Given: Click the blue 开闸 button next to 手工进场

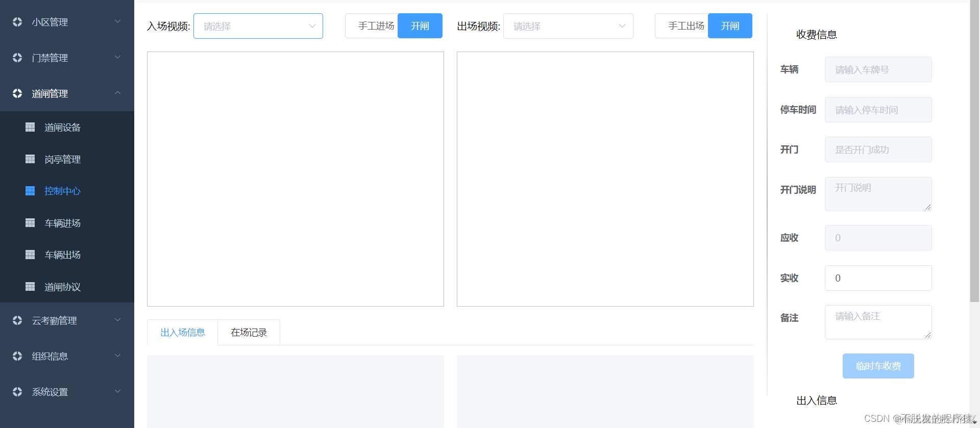Looking at the screenshot, I should coord(420,26).
